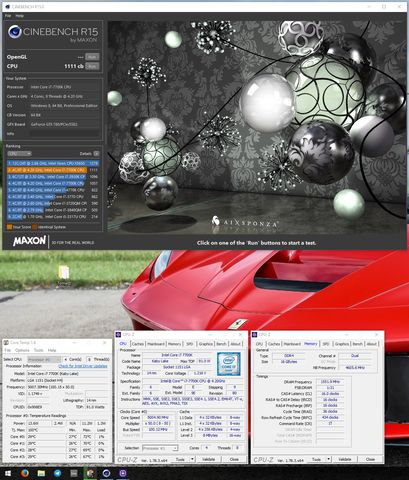The width and height of the screenshot is (409, 480).
Task: Click the MAXON logo at Cinebench bottom
Action: click(x=29, y=241)
